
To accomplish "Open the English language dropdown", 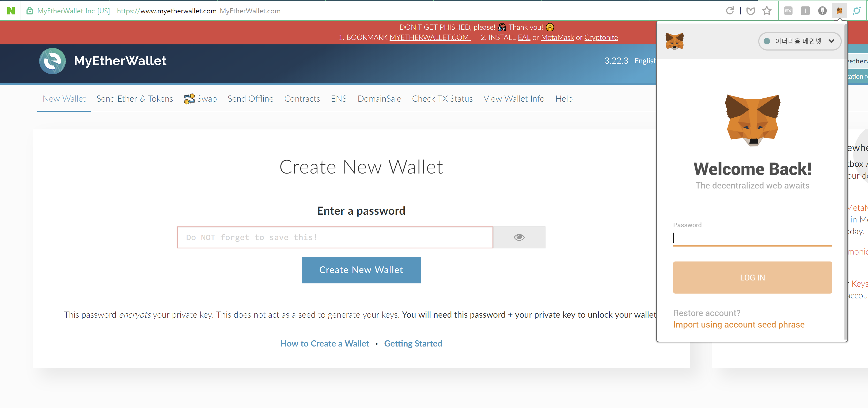I will (x=645, y=61).
